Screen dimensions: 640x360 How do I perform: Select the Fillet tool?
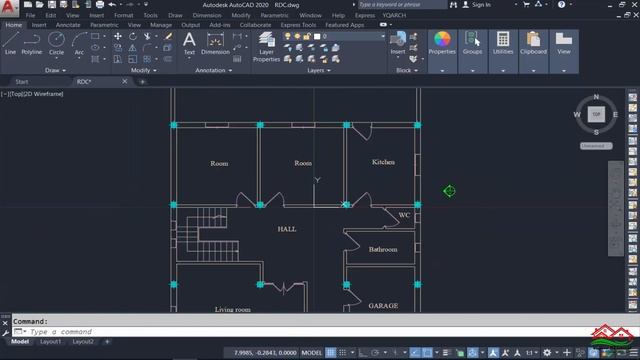click(147, 48)
